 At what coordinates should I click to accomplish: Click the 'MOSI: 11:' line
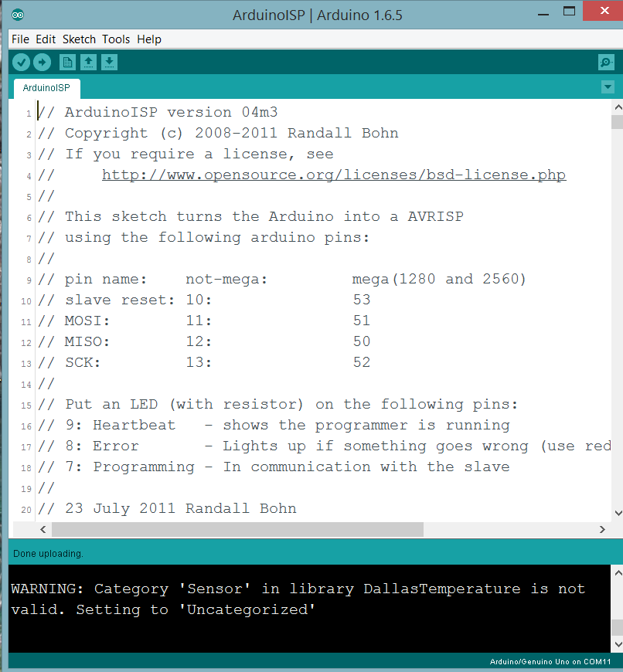coord(204,321)
